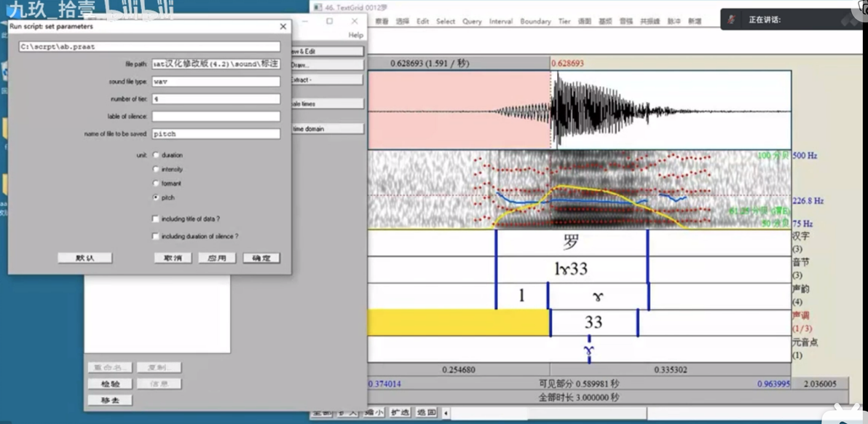Viewport: 868px width, 424px height.
Task: Open the Tier menu
Action: [x=564, y=21]
